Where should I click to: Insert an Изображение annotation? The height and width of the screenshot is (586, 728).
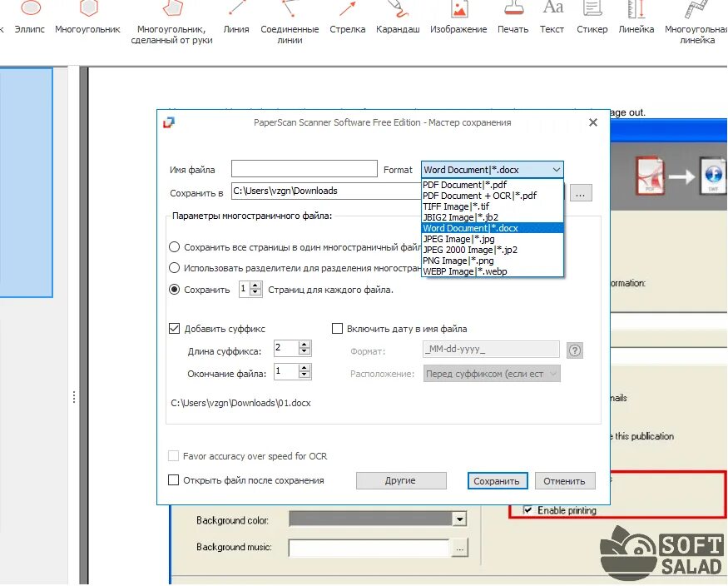point(458,17)
